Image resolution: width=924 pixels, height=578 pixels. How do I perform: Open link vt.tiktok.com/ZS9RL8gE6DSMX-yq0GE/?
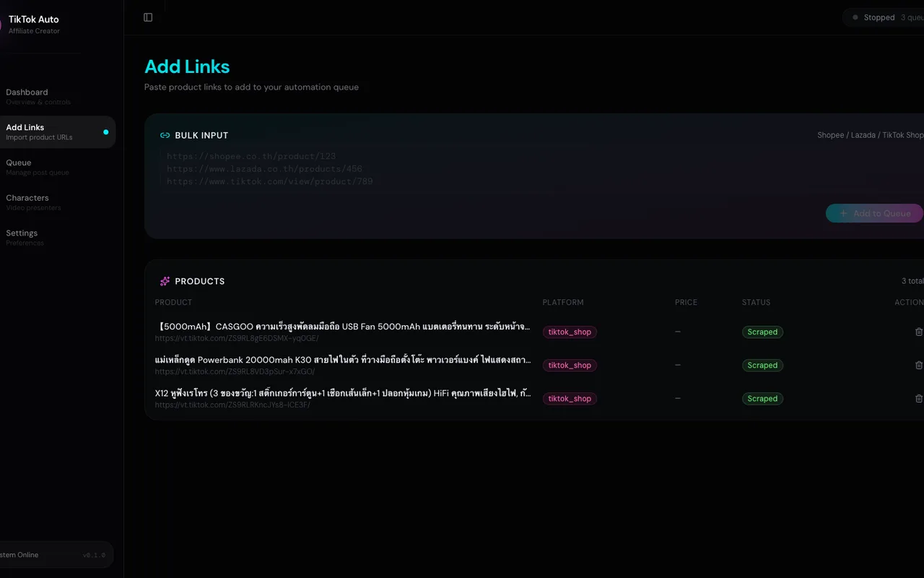237,338
